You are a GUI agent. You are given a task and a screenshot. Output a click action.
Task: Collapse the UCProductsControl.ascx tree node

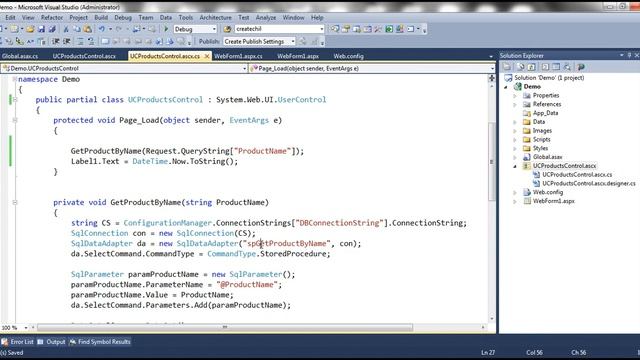[x=515, y=166]
